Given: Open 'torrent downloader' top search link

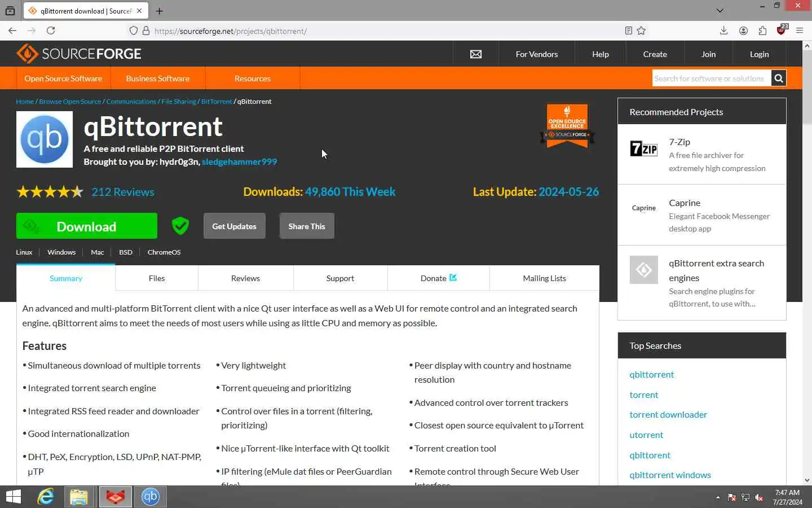Looking at the screenshot, I should 668,415.
